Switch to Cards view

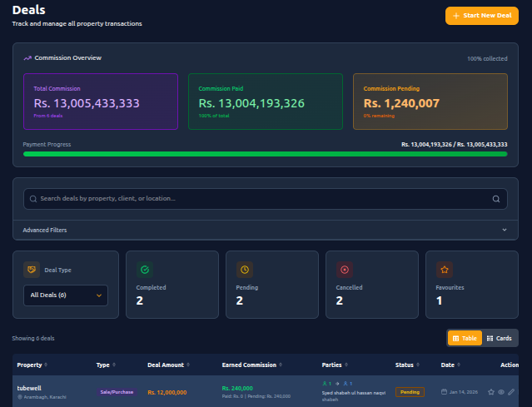[499, 338]
